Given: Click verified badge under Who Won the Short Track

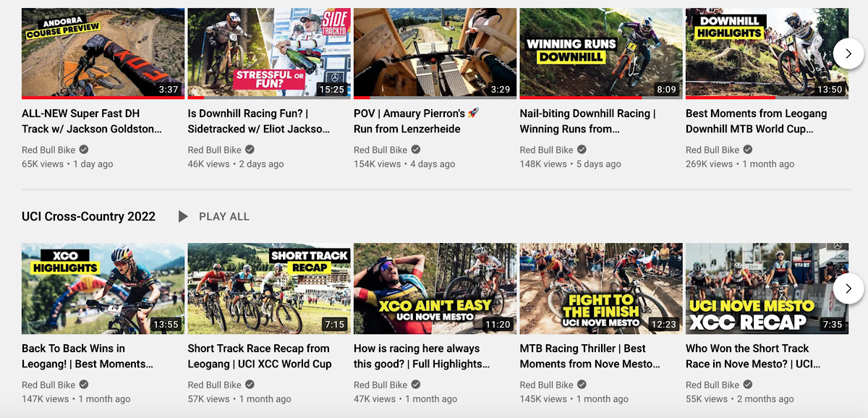Looking at the screenshot, I should tap(748, 385).
